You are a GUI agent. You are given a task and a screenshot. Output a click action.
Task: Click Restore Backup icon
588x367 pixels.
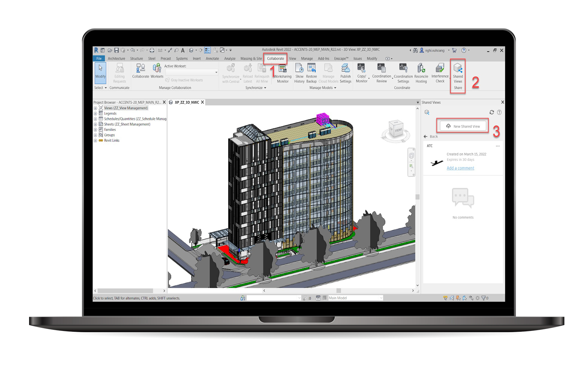312,73
